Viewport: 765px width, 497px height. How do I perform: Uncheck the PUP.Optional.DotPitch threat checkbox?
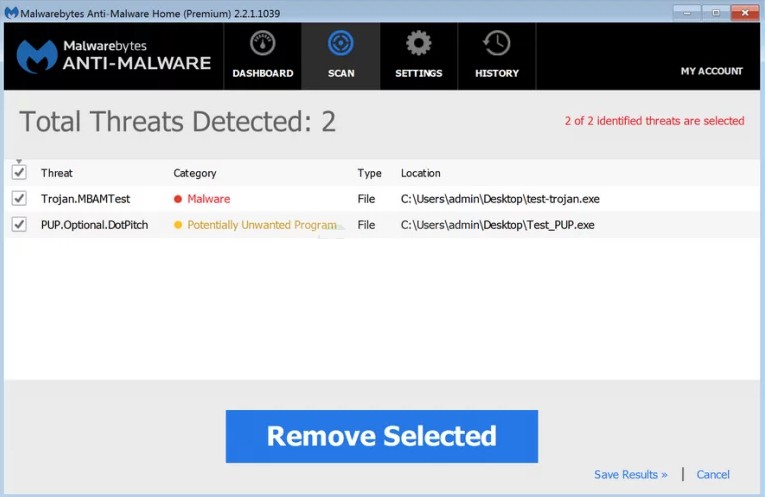[x=19, y=225]
